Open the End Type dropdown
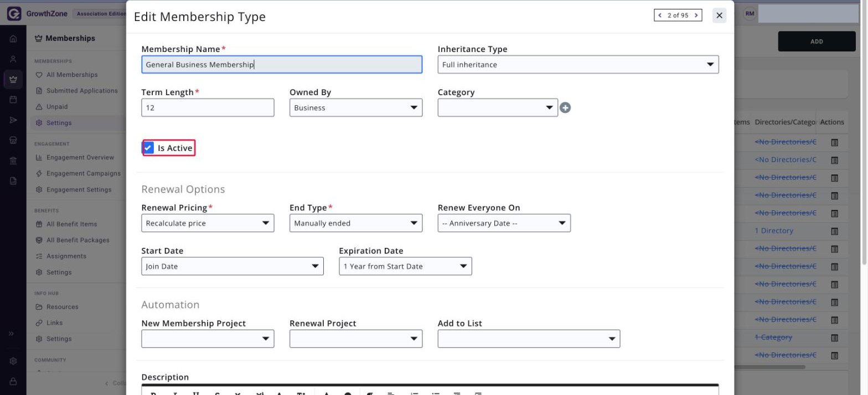The height and width of the screenshot is (395, 868). pos(355,223)
